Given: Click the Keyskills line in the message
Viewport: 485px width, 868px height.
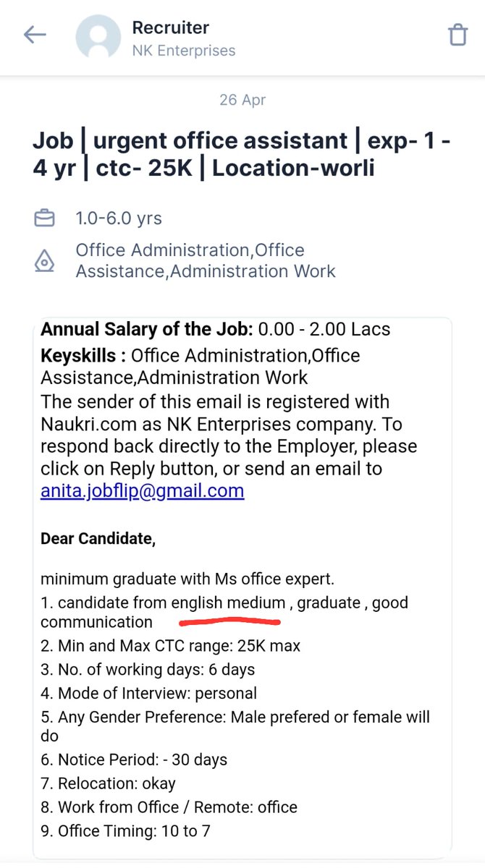Looking at the screenshot, I should (x=201, y=367).
